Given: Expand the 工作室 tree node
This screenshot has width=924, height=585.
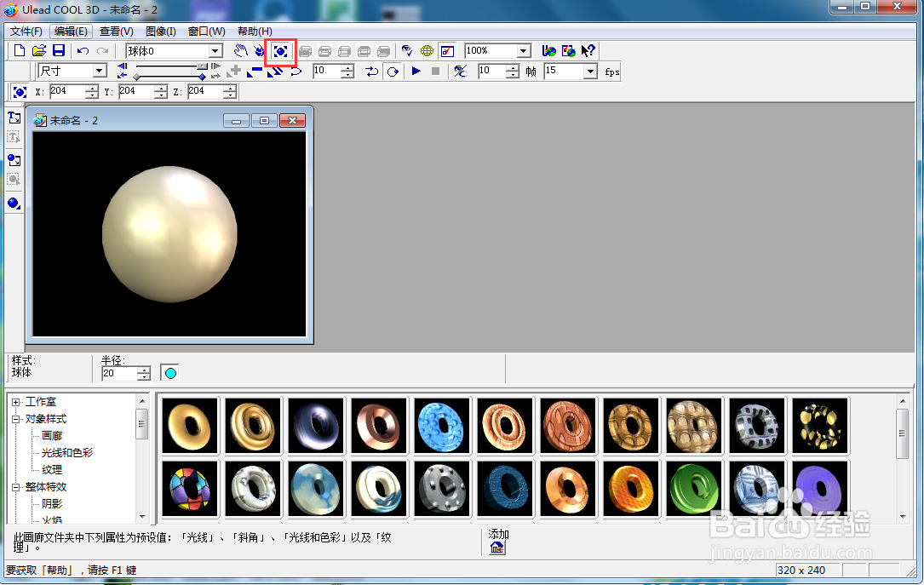Looking at the screenshot, I should click(16, 403).
